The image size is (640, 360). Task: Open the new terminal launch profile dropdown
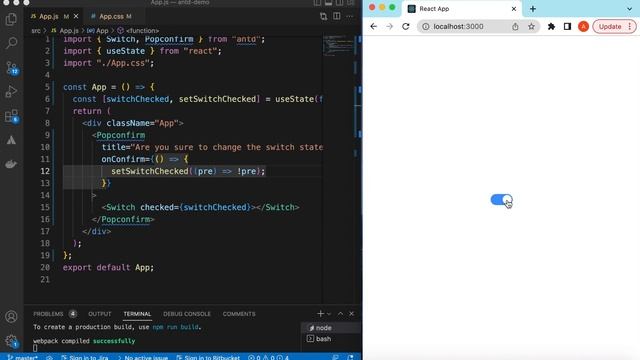(x=329, y=313)
